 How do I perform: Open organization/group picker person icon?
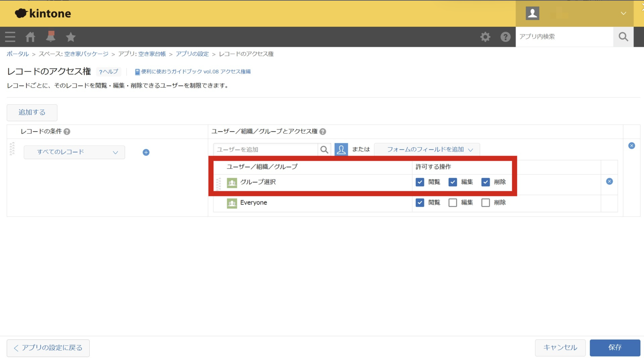pyautogui.click(x=341, y=149)
